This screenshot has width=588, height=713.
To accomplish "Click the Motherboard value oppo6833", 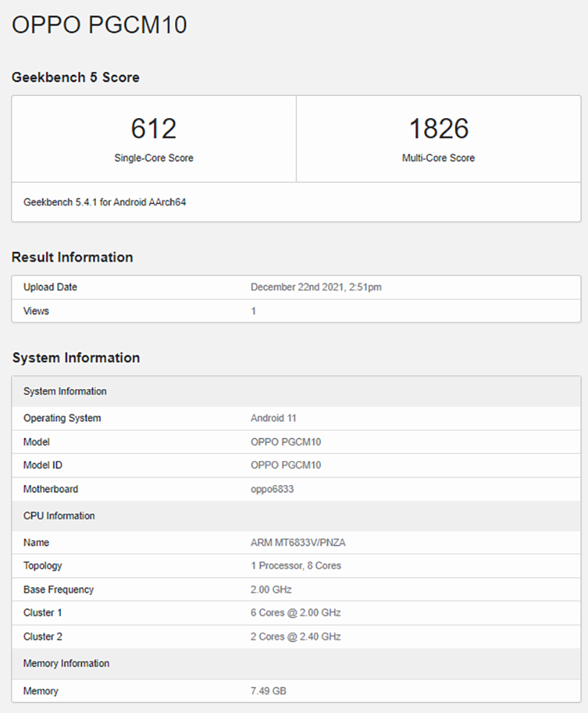I will click(272, 489).
